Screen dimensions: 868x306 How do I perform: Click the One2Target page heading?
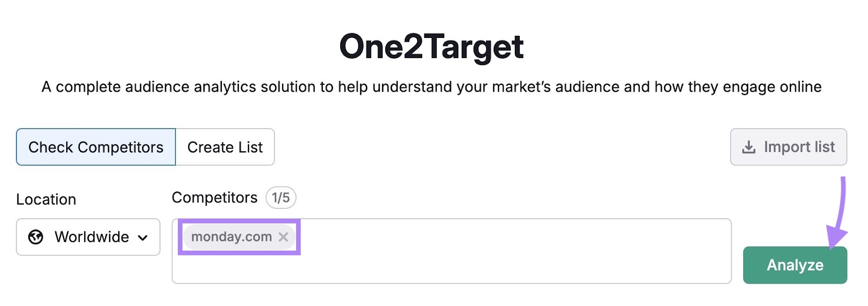pyautogui.click(x=431, y=47)
